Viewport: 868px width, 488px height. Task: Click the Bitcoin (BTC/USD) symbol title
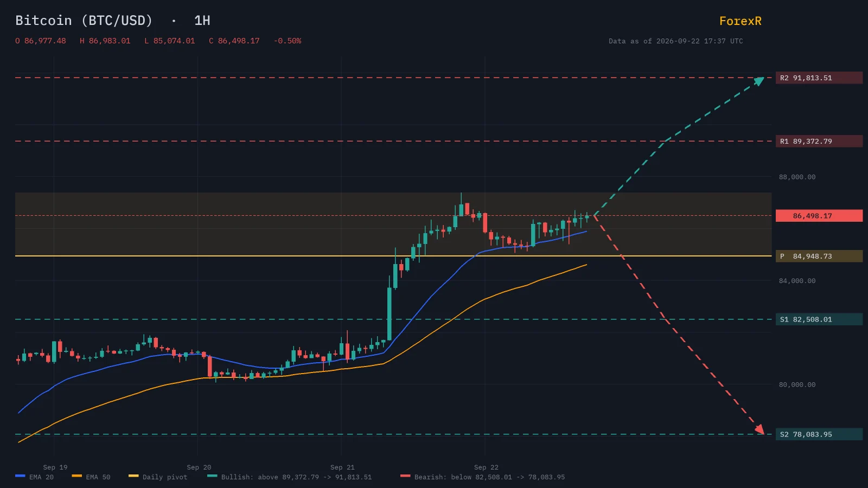84,21
